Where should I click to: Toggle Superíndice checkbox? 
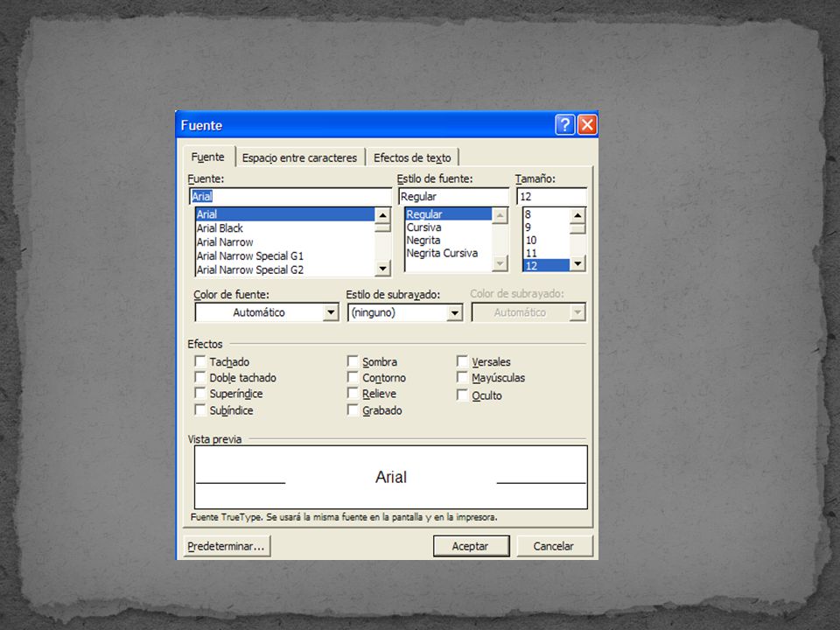pos(199,393)
